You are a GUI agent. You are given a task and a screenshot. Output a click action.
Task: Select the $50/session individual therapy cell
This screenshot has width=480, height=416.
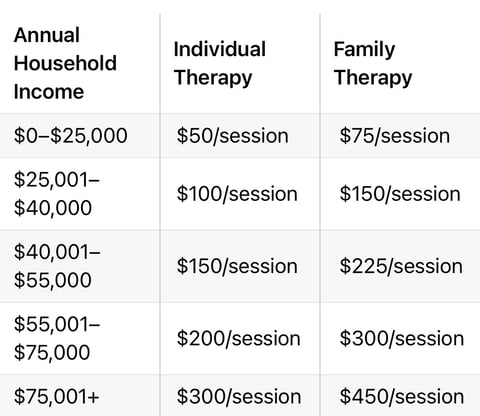click(233, 136)
